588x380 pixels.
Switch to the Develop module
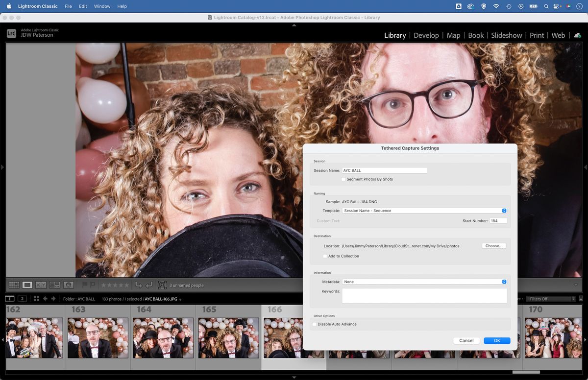(426, 35)
